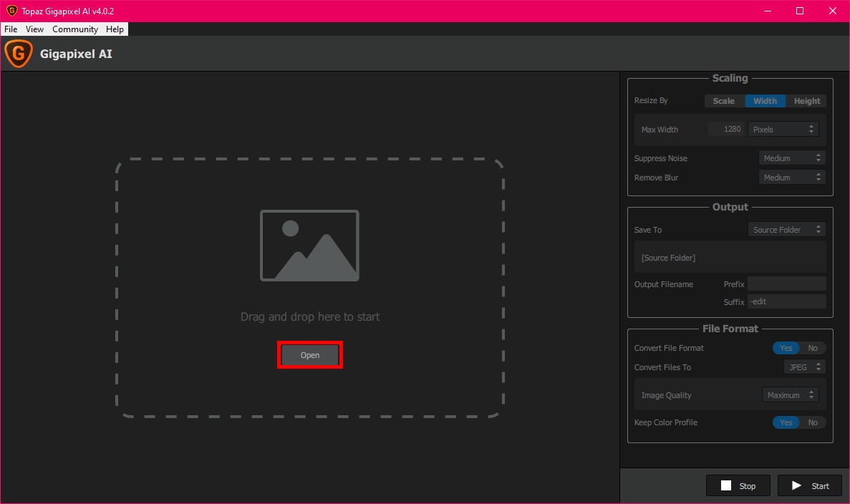Close the Gigapixel AI window

coord(833,11)
